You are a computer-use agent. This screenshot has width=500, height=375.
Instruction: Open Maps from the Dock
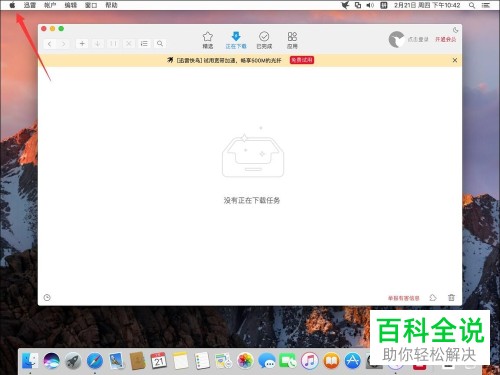pyautogui.click(x=224, y=360)
